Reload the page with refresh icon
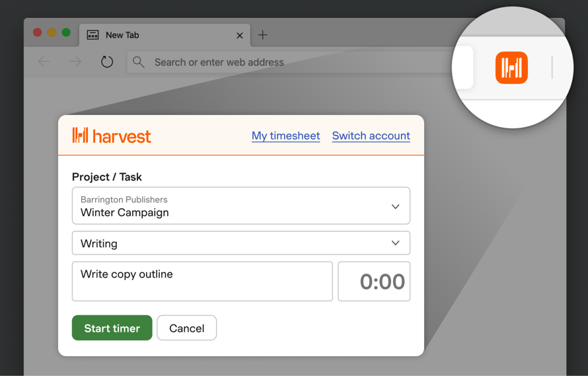The width and height of the screenshot is (588, 376). 107,62
